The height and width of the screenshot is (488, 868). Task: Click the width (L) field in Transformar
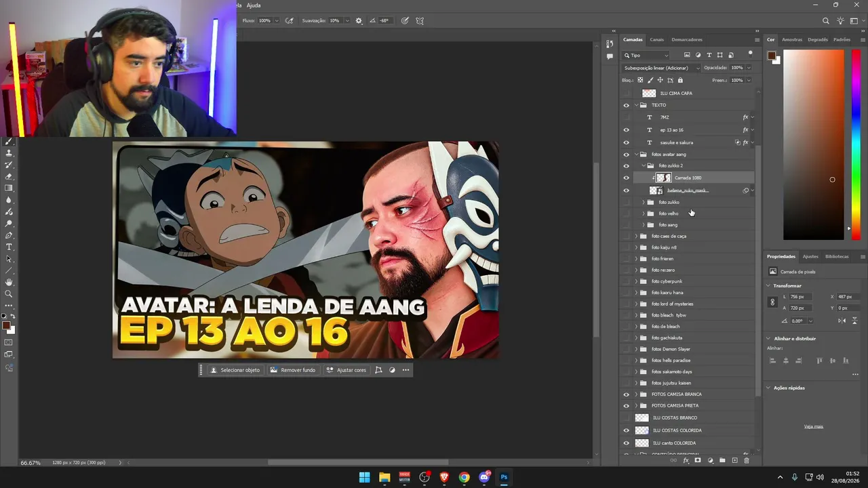pyautogui.click(x=800, y=297)
